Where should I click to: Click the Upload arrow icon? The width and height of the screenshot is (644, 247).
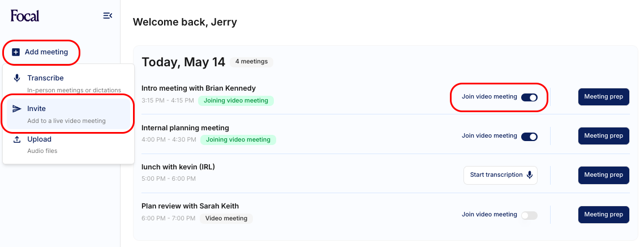coord(17,139)
